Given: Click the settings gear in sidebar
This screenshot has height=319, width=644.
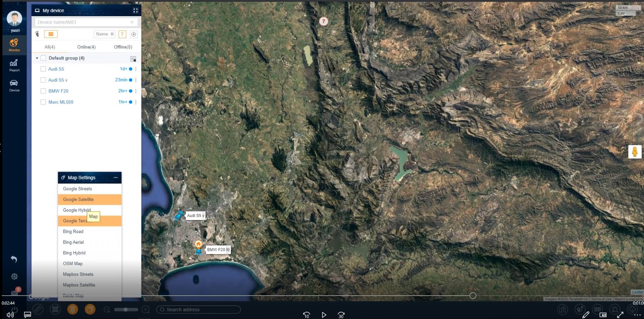Looking at the screenshot, I should click(x=14, y=276).
